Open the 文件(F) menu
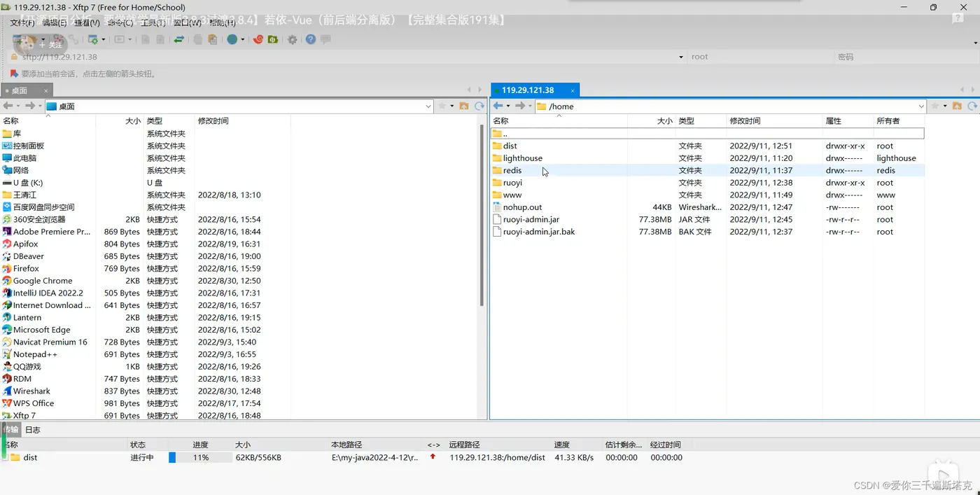 coord(22,22)
